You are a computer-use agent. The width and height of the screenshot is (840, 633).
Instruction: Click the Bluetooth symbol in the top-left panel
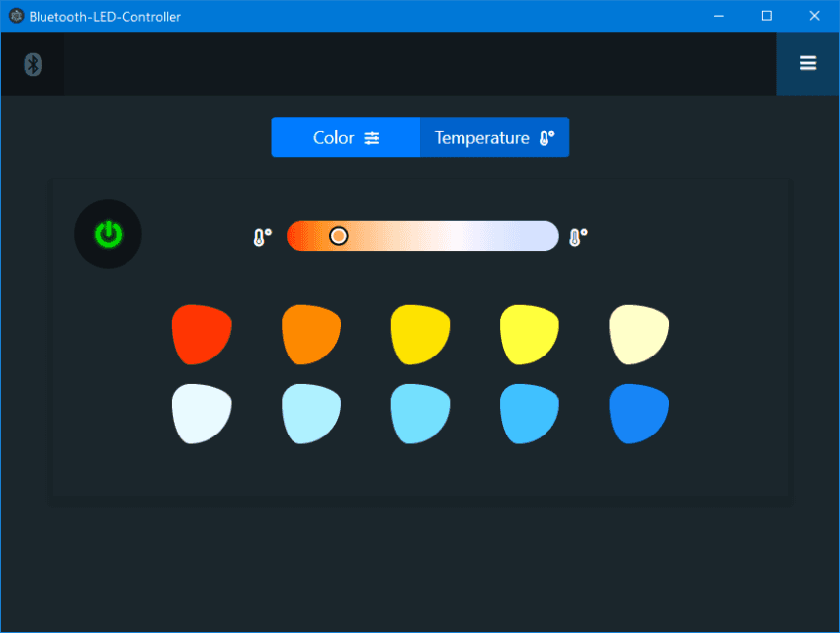[x=33, y=64]
